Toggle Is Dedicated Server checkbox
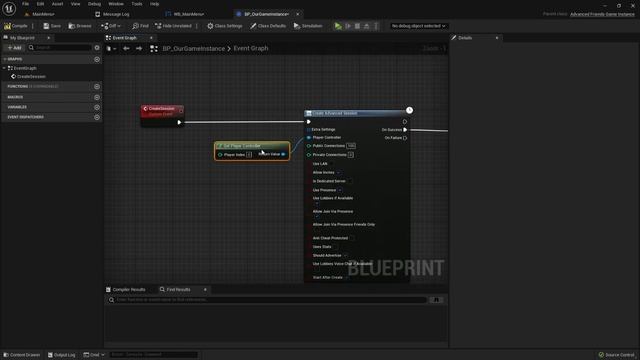This screenshot has width=640, height=360. pyautogui.click(x=350, y=181)
